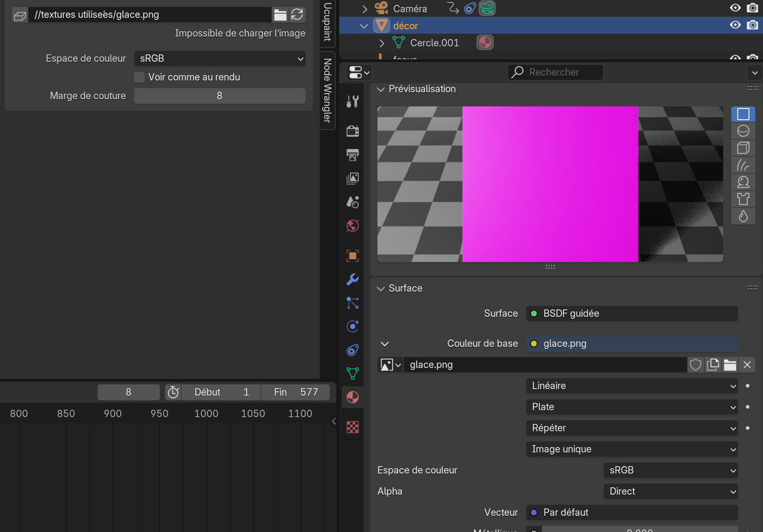763x532 pixels.
Task: Hide décor collection with eye icon
Action: pyautogui.click(x=736, y=25)
